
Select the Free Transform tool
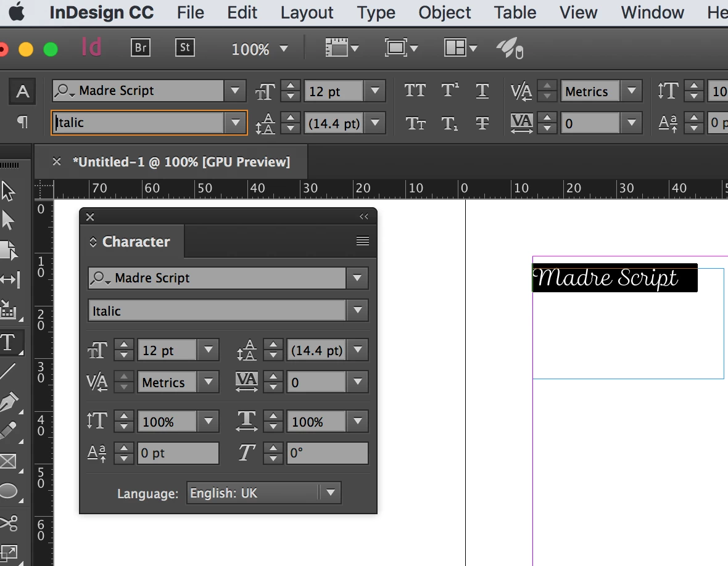pos(9,553)
